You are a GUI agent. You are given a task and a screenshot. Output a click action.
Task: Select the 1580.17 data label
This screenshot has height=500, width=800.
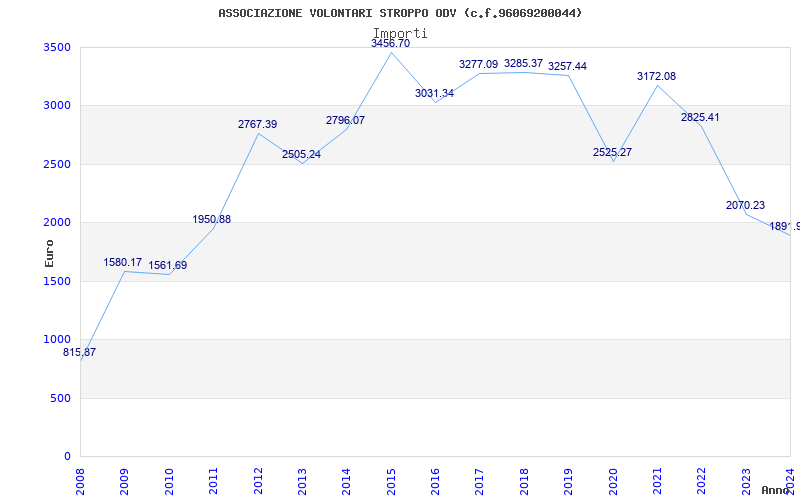pos(122,262)
